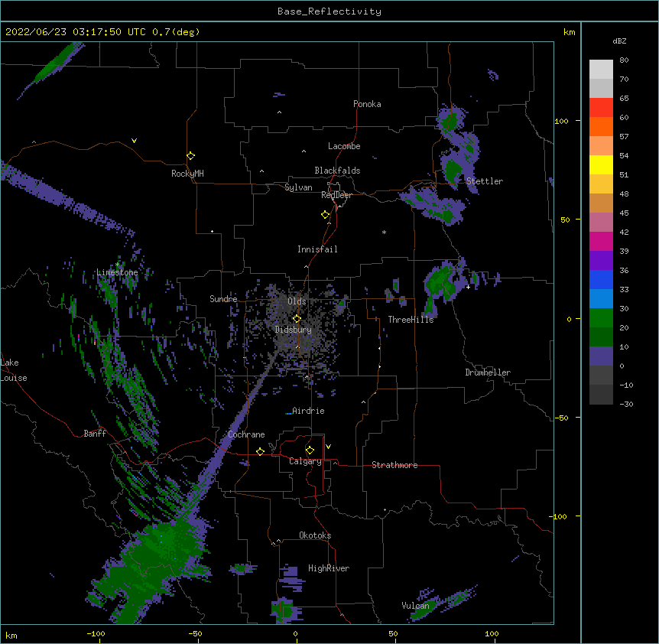Click the yellow station marker south of RedDeer
Viewport: 659px width, 644px height.
click(x=325, y=214)
